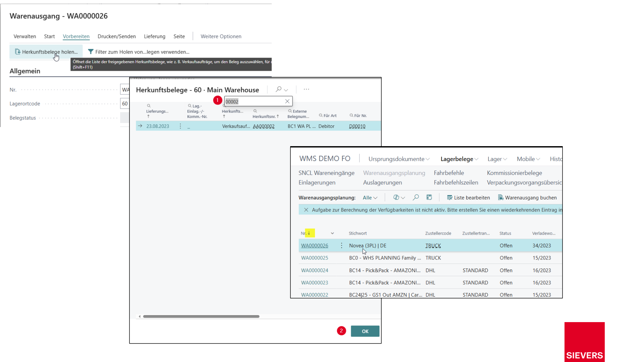Open Kommissionierbelege
This screenshot has height=362, width=644.
[x=514, y=173]
